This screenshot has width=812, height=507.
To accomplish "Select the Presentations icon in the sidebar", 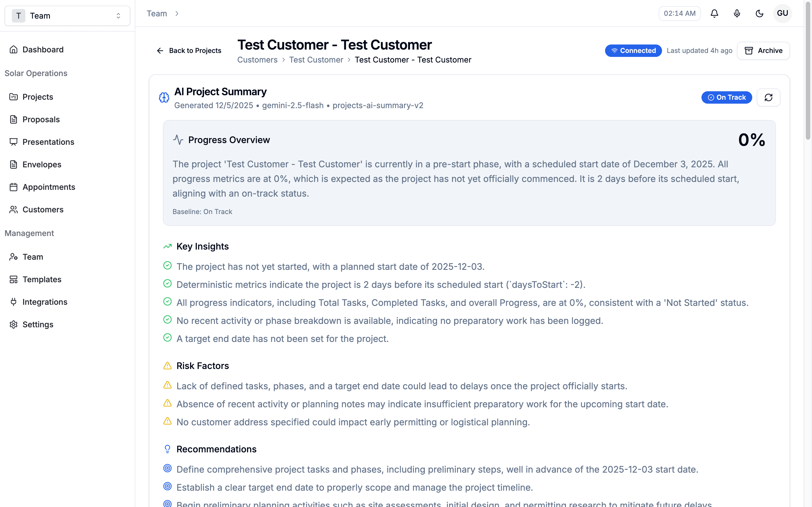I will click(x=14, y=142).
